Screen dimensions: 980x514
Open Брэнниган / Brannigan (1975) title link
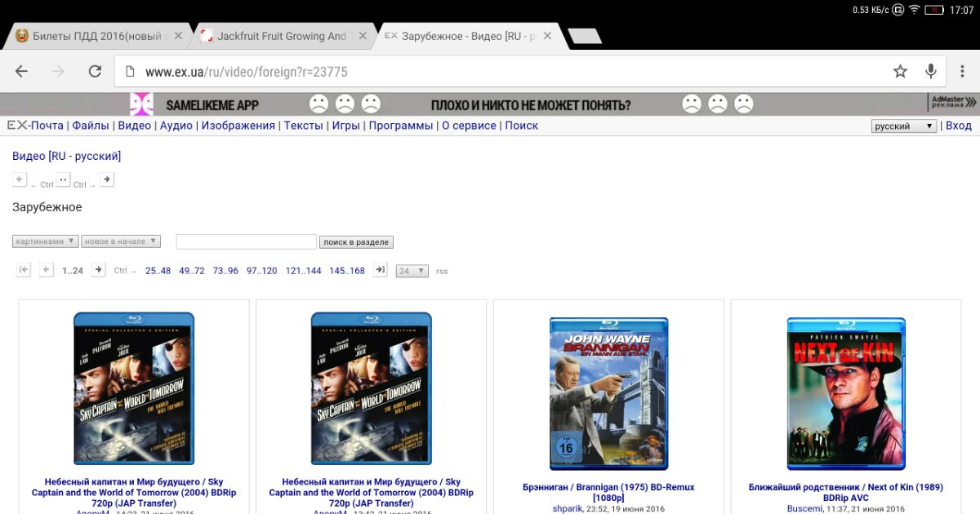point(608,492)
